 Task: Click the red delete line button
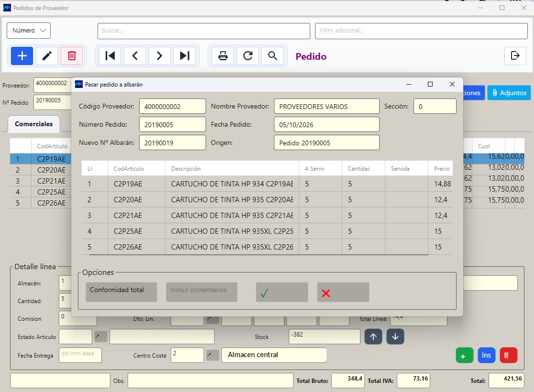coord(509,355)
